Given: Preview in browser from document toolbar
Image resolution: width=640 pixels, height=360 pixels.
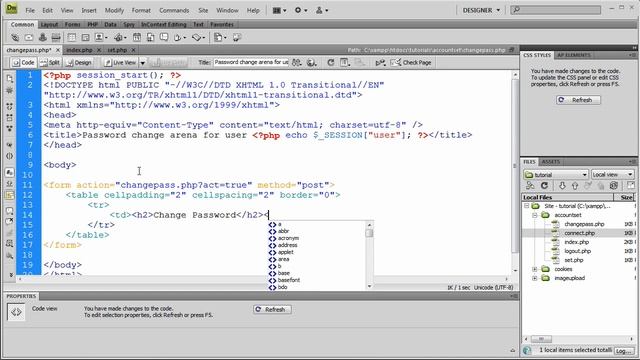Looking at the screenshot, I should coord(312,62).
